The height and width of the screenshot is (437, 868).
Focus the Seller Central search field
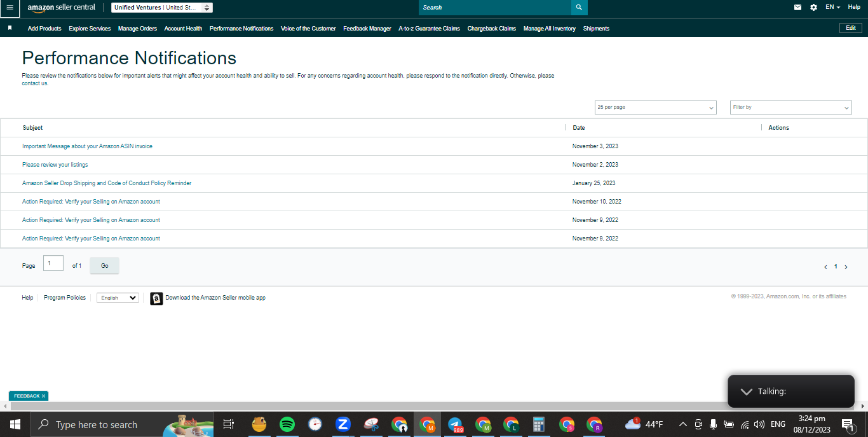pyautogui.click(x=495, y=8)
